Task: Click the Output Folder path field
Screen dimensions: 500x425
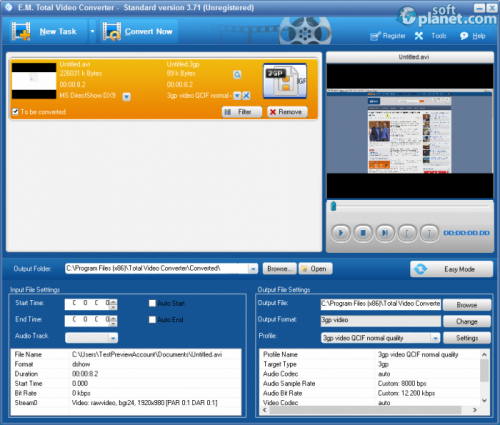Action: [x=157, y=269]
